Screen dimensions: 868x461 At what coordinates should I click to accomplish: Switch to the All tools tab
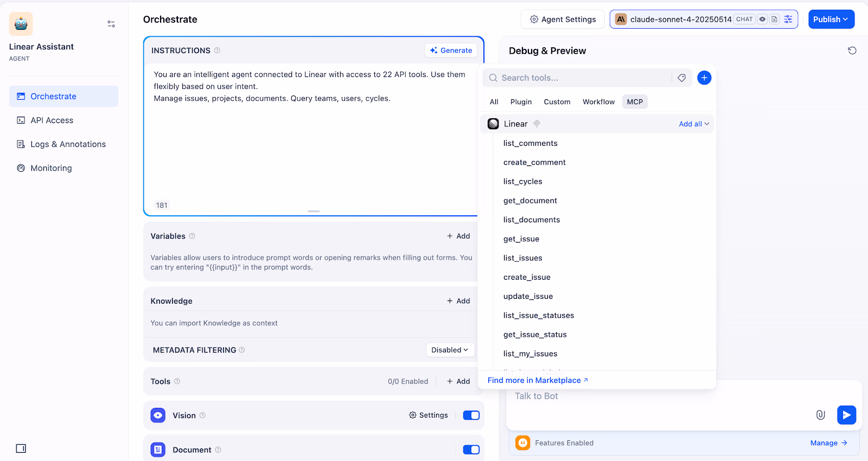[x=494, y=102]
